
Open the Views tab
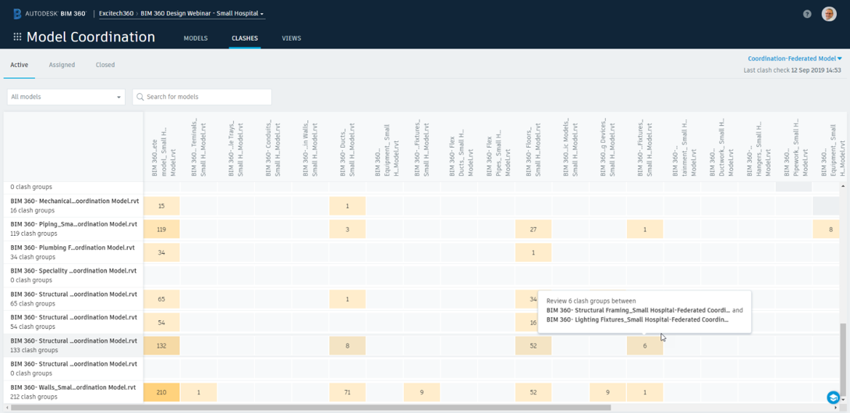click(x=291, y=38)
